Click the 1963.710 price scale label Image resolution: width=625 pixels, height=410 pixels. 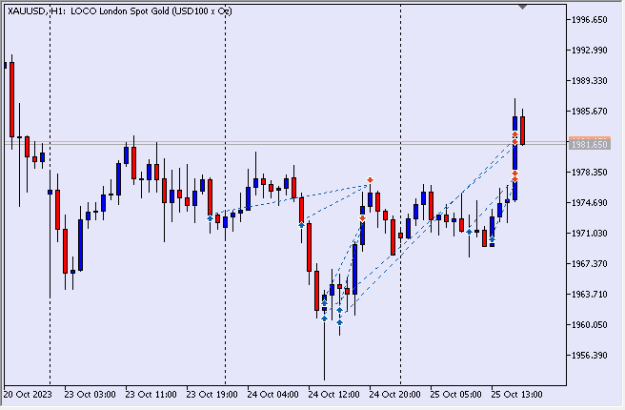pos(590,294)
